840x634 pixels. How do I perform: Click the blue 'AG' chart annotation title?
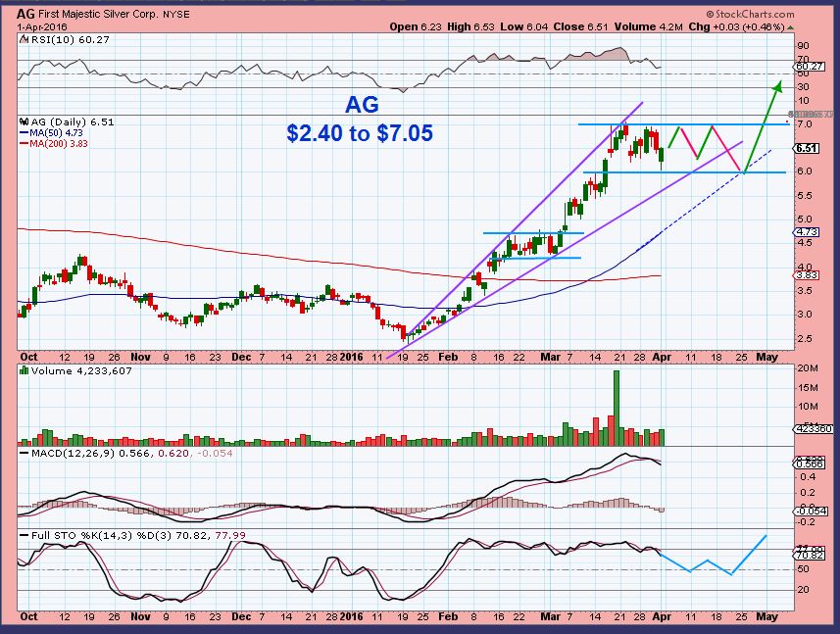coord(362,105)
